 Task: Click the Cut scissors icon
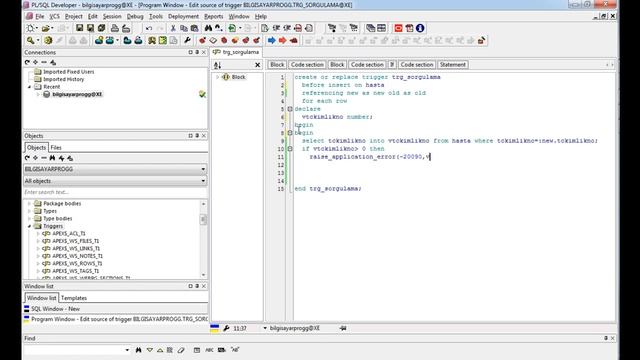pyautogui.click(x=173, y=28)
